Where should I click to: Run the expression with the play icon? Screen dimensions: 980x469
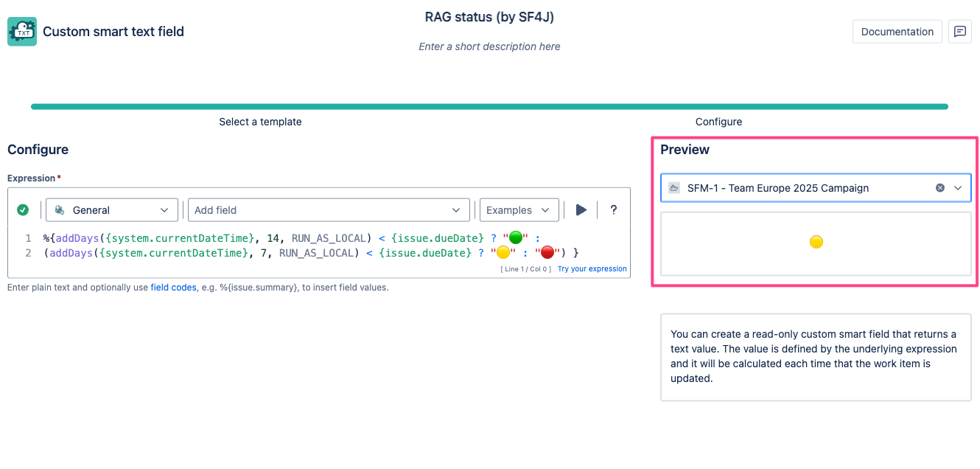[581, 210]
